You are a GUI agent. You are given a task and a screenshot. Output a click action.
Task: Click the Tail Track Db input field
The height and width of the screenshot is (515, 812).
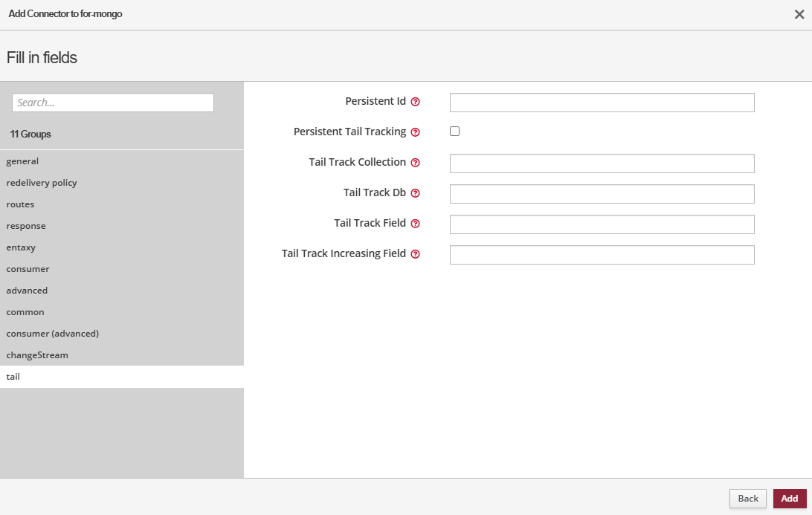click(x=602, y=194)
